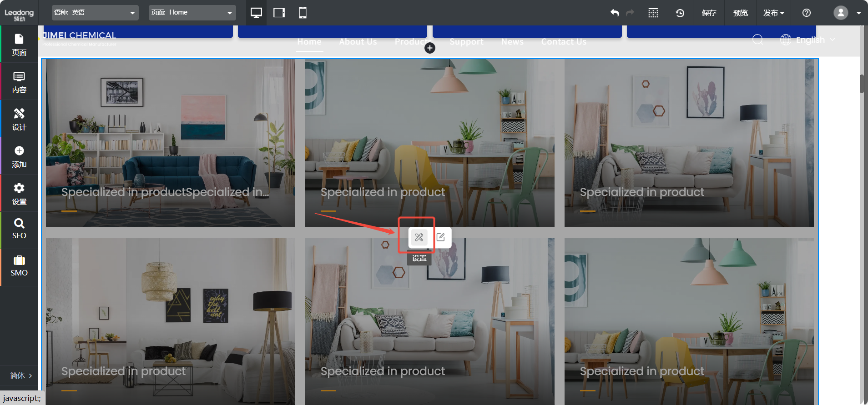Select the Contact Us navigation item

[x=563, y=42]
